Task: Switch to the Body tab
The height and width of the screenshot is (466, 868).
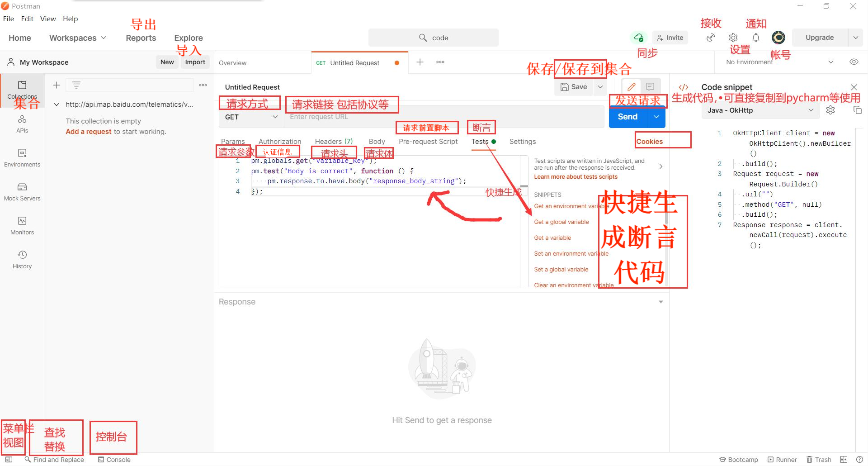Action: [x=377, y=141]
